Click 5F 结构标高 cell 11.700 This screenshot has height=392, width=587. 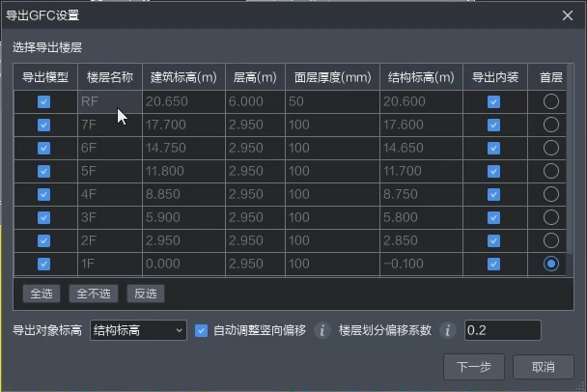(422, 171)
